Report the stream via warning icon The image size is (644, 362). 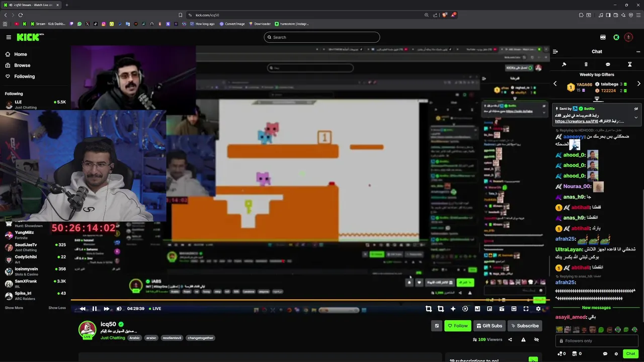tap(523, 340)
